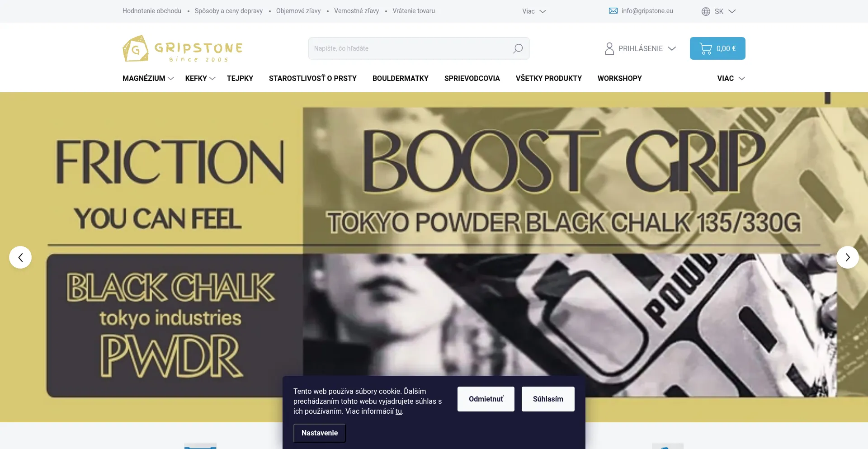Expand the Viac dropdown in top bar
868x449 pixels.
534,11
